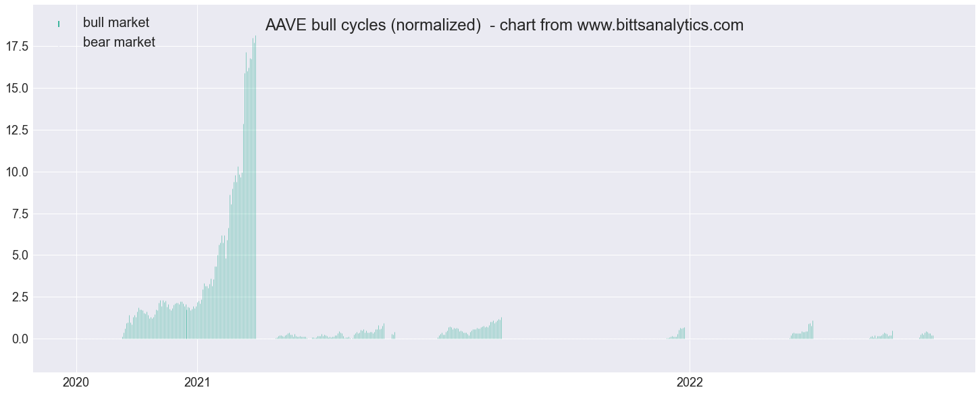Click the chart title text
The height and width of the screenshot is (394, 980).
(x=504, y=25)
